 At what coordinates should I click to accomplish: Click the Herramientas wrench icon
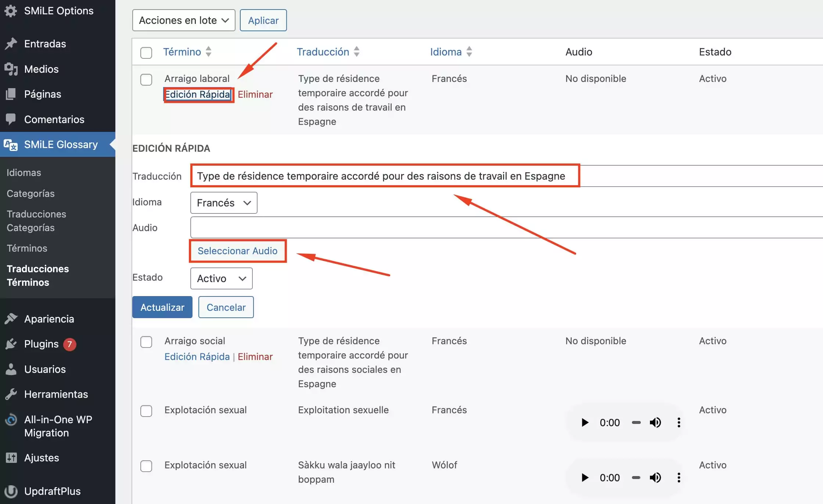coord(11,394)
